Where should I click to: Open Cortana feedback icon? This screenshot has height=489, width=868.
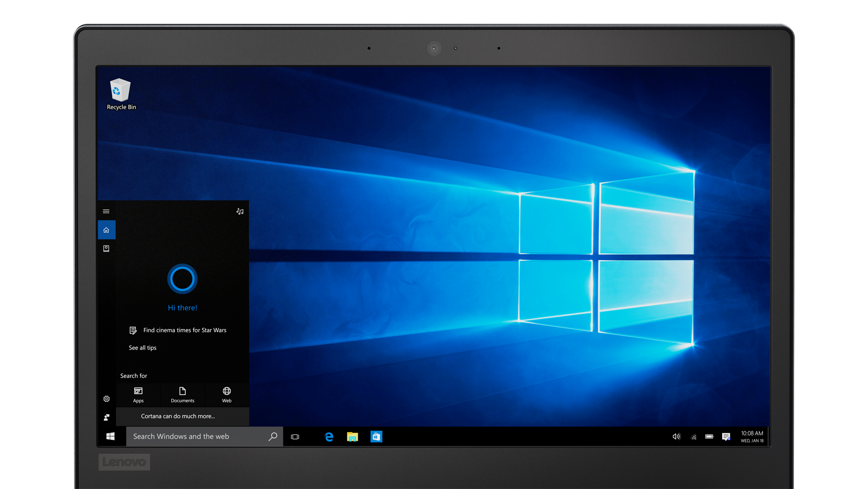pyautogui.click(x=106, y=417)
